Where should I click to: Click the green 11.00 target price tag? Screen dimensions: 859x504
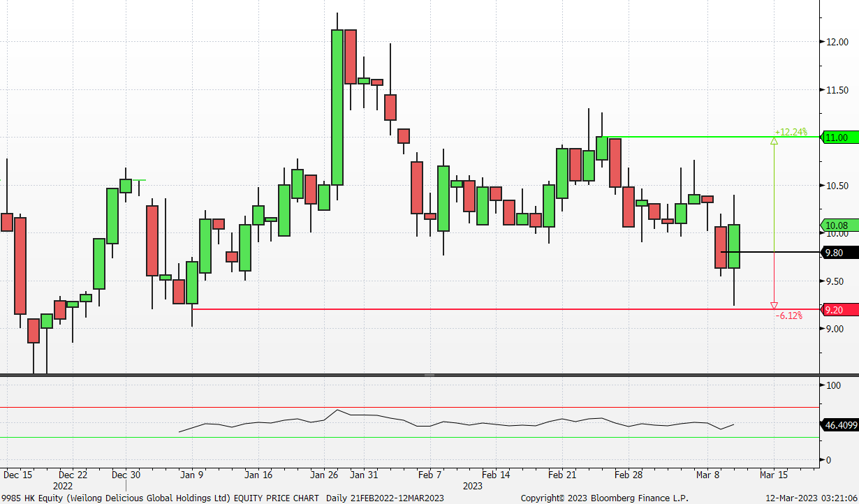839,138
